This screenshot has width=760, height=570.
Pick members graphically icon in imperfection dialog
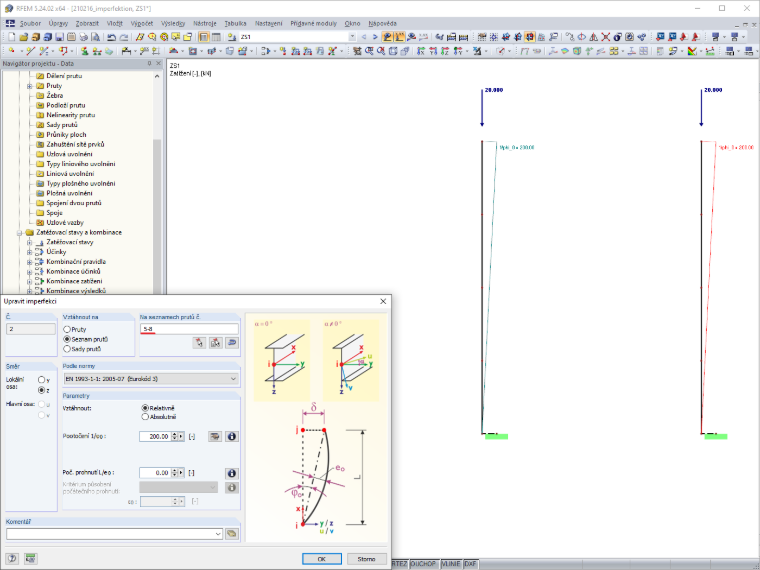click(x=199, y=343)
